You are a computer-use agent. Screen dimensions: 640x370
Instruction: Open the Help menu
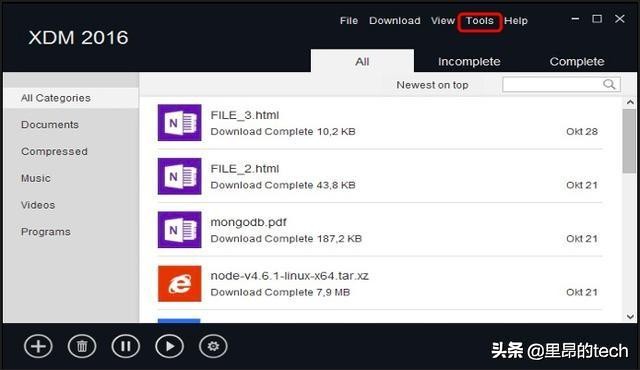[516, 21]
